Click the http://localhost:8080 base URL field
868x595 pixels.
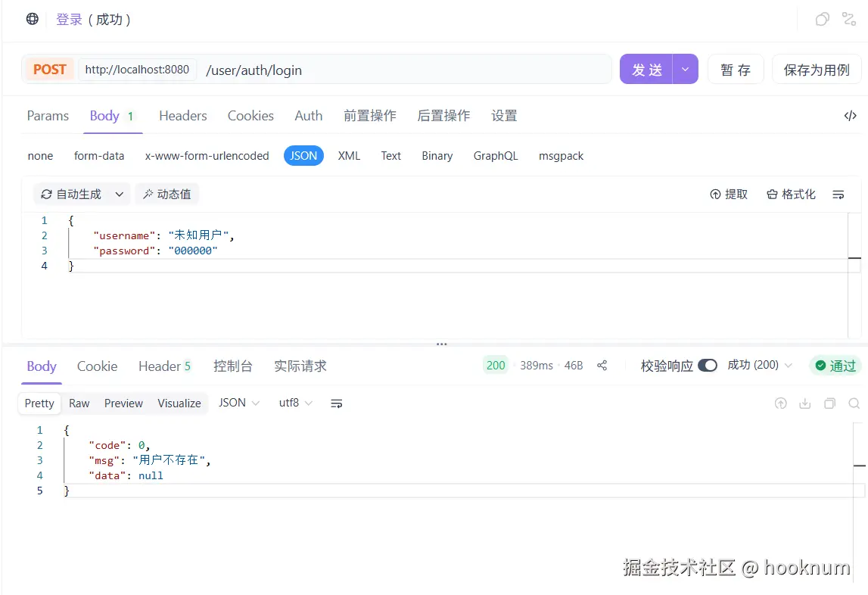point(137,70)
